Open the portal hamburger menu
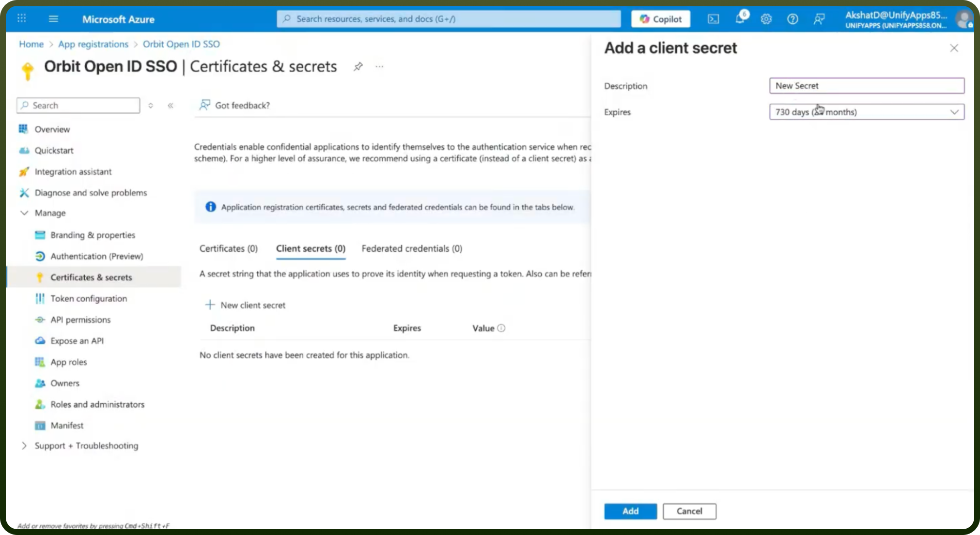This screenshot has width=980, height=535. [x=53, y=19]
